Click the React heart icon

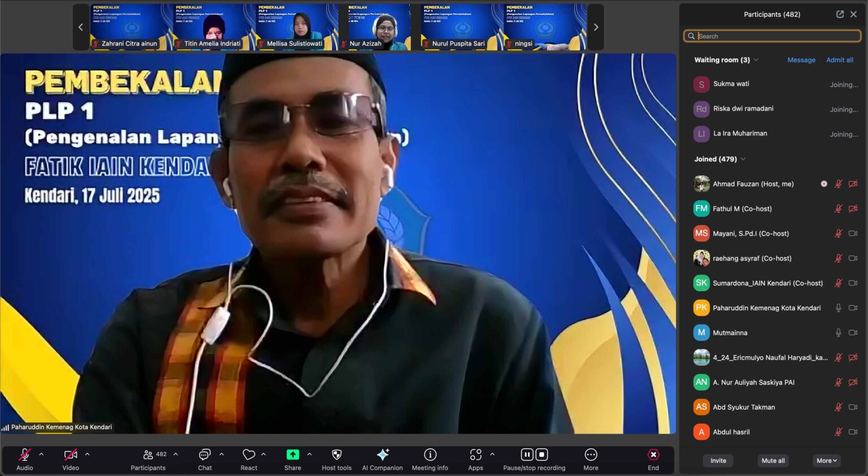[249, 455]
